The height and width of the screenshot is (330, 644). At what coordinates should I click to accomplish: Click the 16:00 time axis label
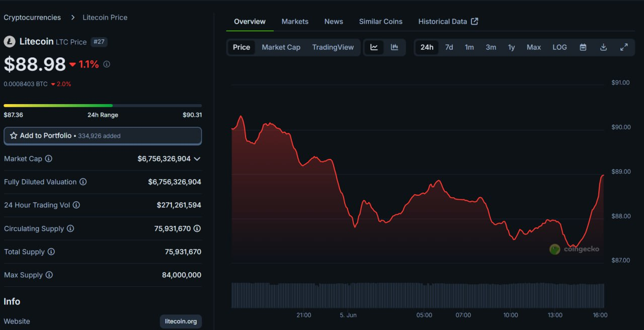(600, 315)
